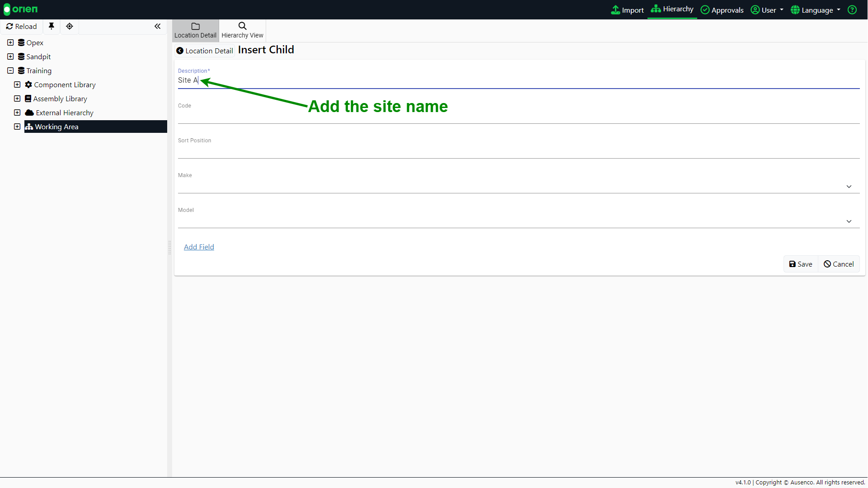Open the Language dropdown menu
Viewport: 868px width, 488px height.
point(816,10)
